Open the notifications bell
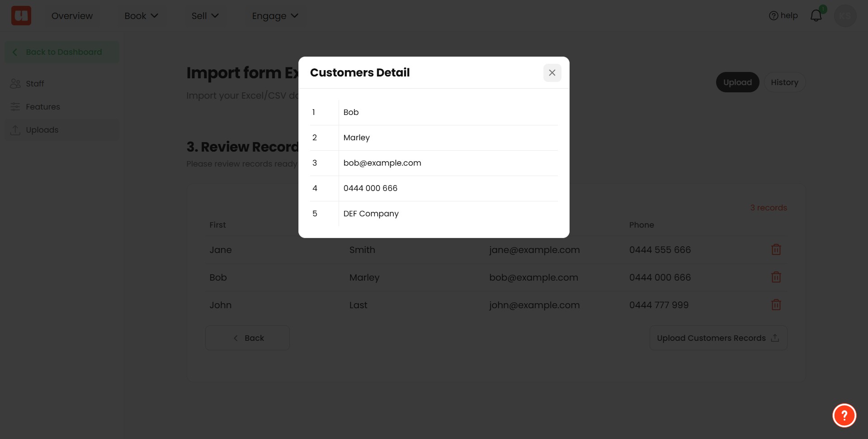868x439 pixels. (x=816, y=16)
